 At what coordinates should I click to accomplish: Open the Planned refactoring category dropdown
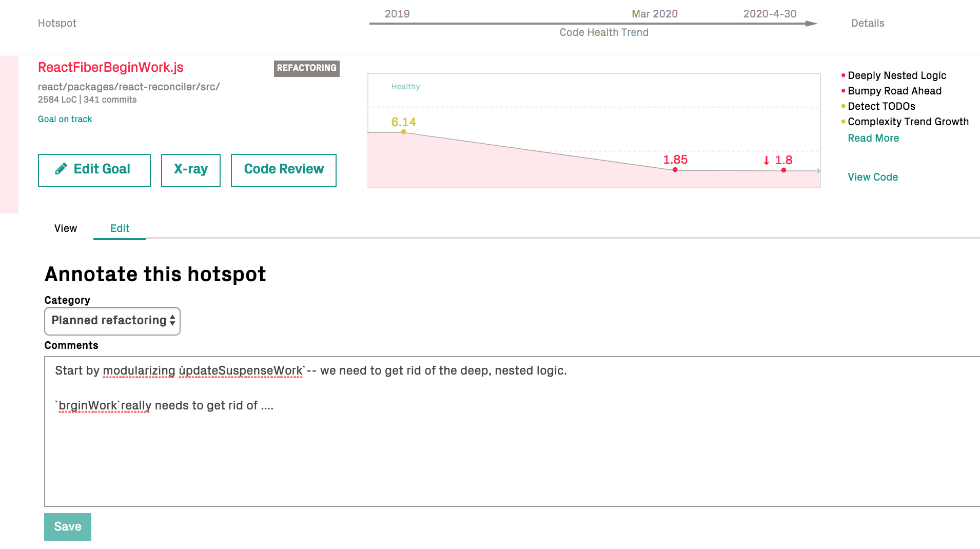tap(112, 320)
